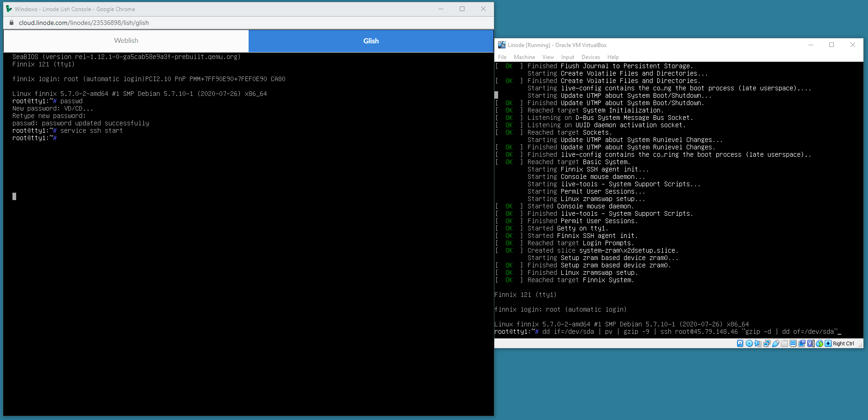Click the 'passwd: password updated successfully' line
868x420 pixels.
tap(81, 123)
